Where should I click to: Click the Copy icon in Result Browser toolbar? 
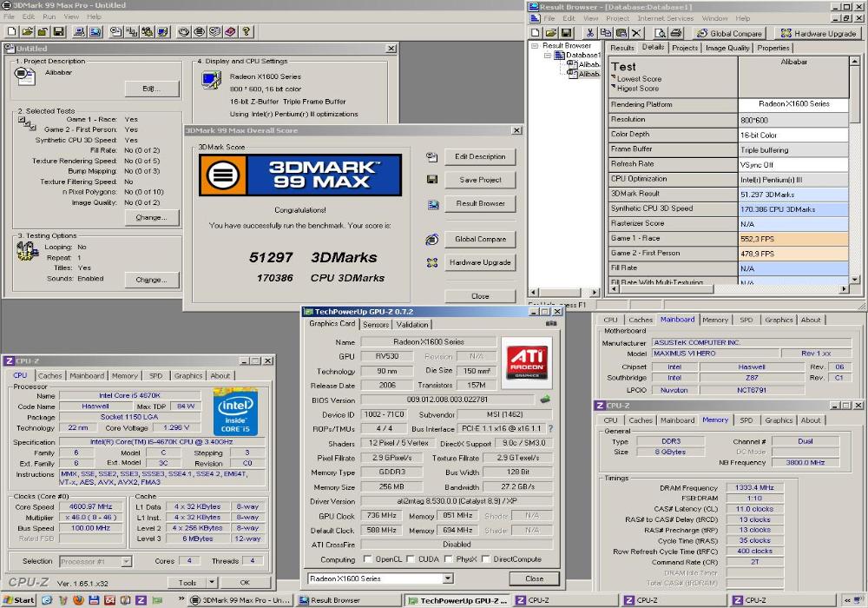pyautogui.click(x=606, y=33)
